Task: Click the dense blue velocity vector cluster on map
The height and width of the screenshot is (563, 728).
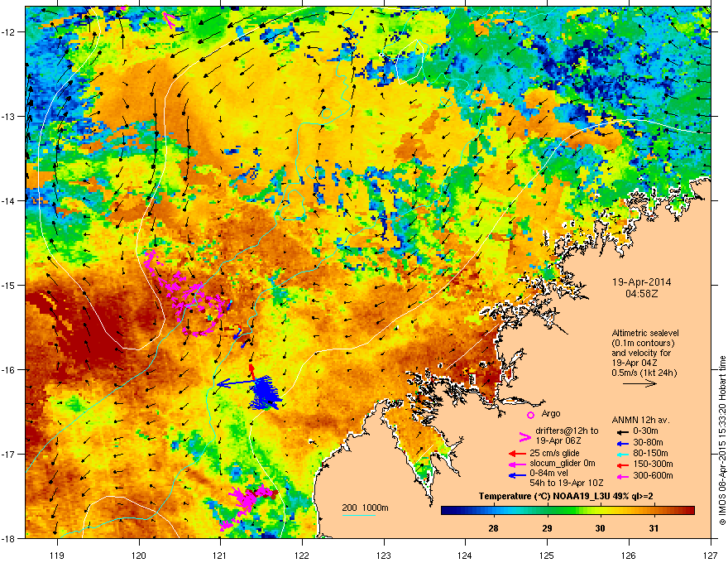Action: pyautogui.click(x=265, y=392)
